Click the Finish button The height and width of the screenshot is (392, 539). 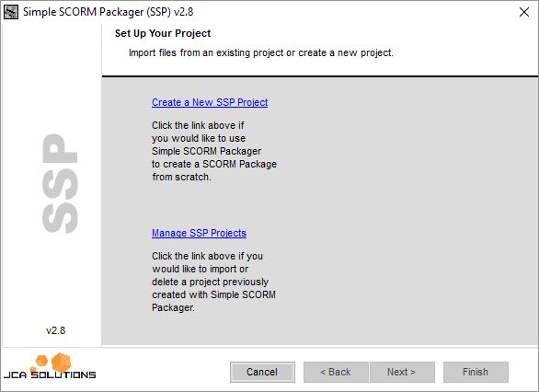(476, 372)
